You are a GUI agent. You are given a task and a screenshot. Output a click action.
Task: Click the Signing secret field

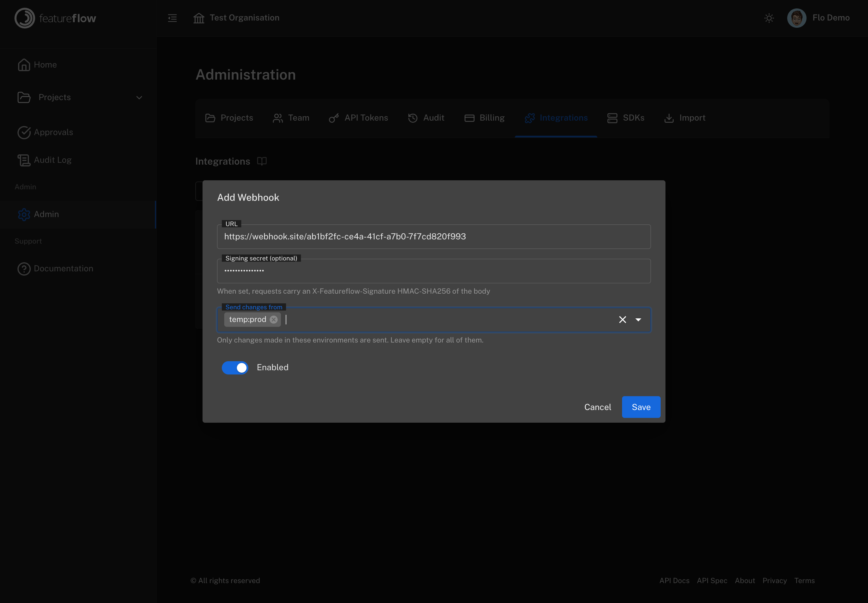[434, 271]
